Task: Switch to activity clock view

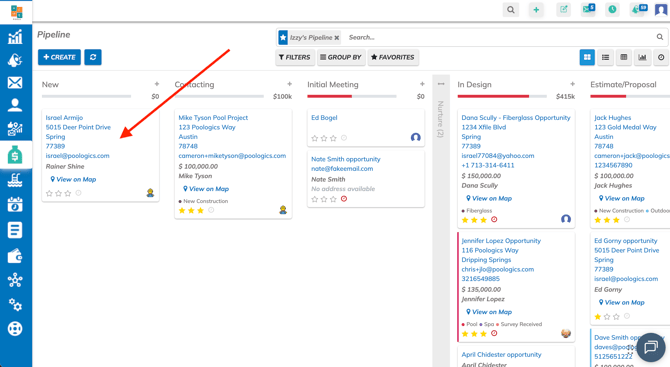Action: (x=661, y=57)
